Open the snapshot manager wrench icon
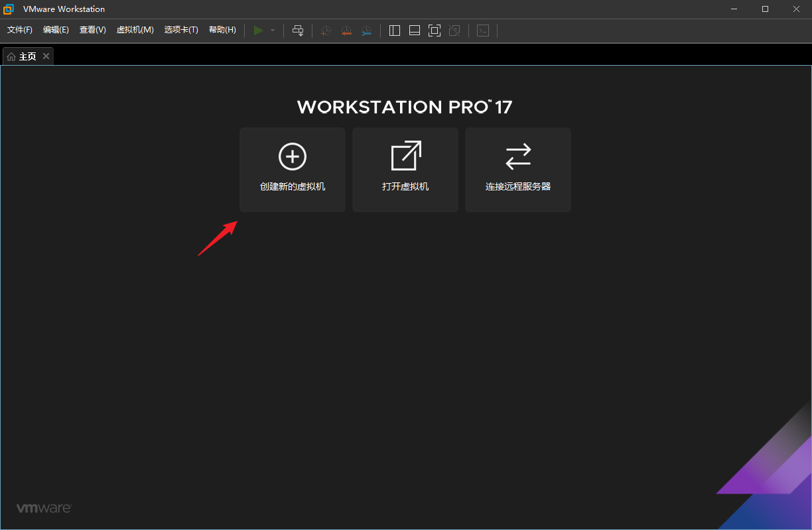Viewport: 812px width, 530px height. tap(366, 31)
